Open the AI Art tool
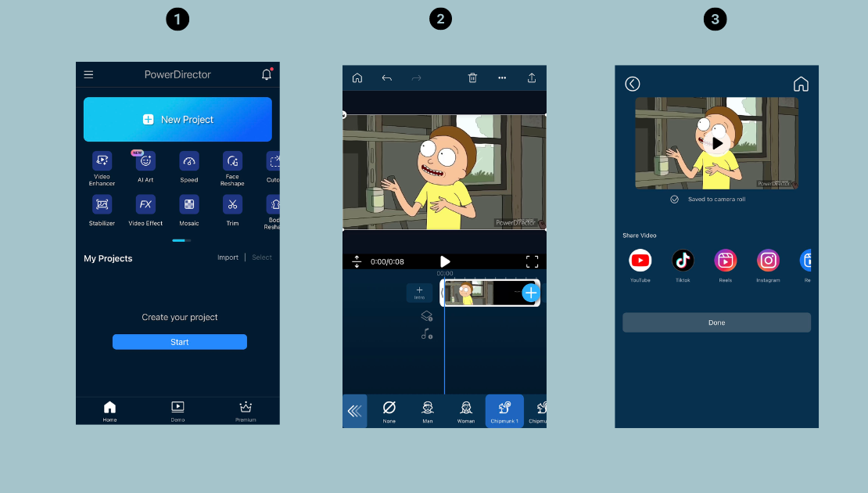This screenshot has width=868, height=493. click(145, 167)
